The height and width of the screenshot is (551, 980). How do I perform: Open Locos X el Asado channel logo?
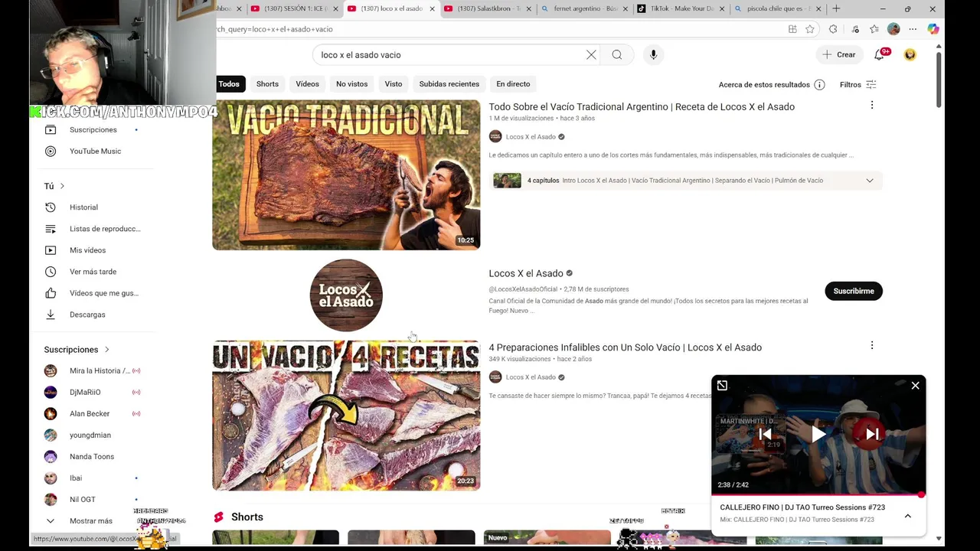click(346, 295)
